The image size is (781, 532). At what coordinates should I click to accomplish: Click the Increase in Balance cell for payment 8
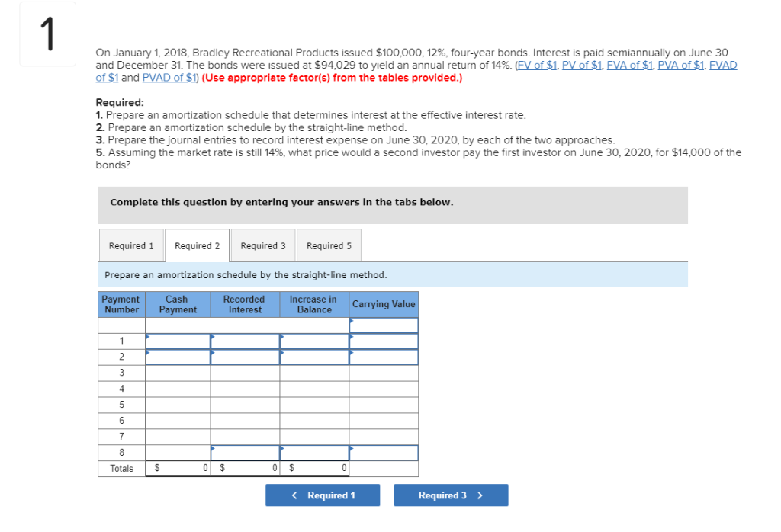(x=313, y=452)
